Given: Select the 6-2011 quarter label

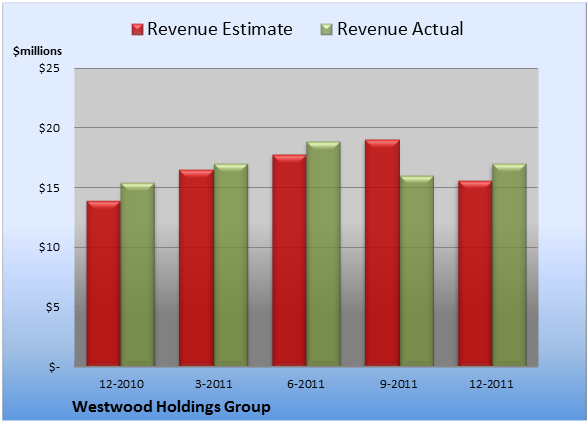Looking at the screenshot, I should [306, 384].
